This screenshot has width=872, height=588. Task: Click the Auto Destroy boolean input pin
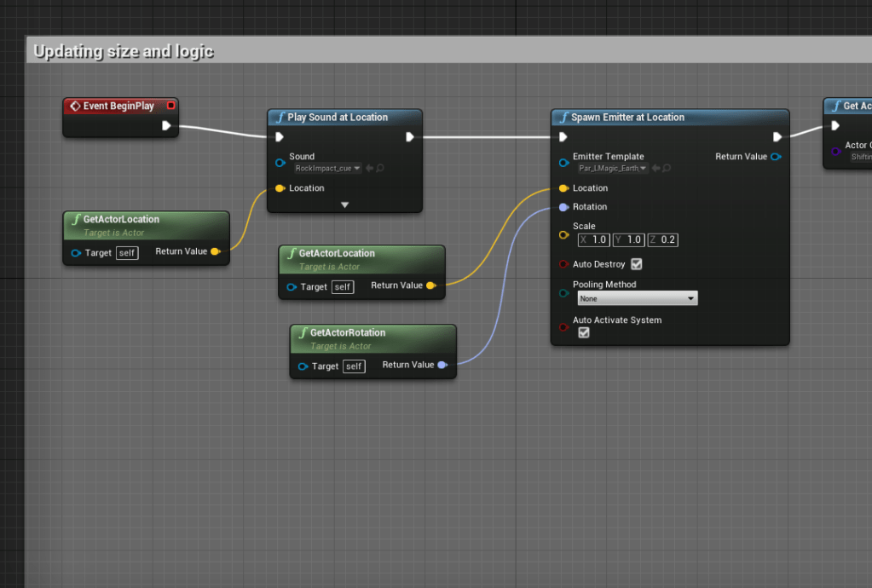point(563,264)
